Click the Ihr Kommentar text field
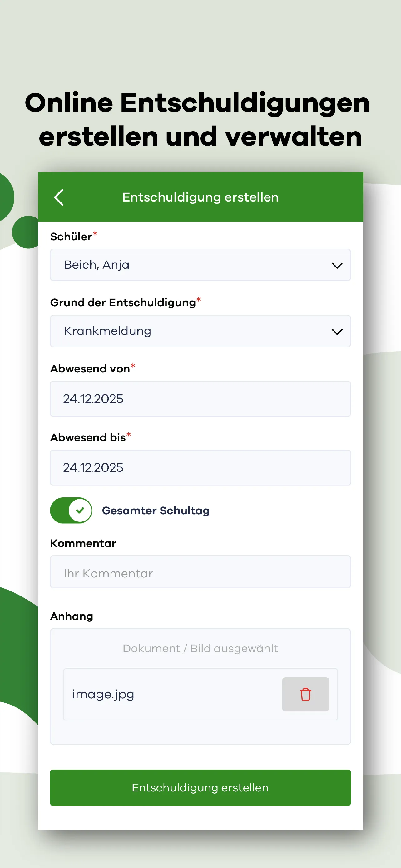 pyautogui.click(x=200, y=572)
